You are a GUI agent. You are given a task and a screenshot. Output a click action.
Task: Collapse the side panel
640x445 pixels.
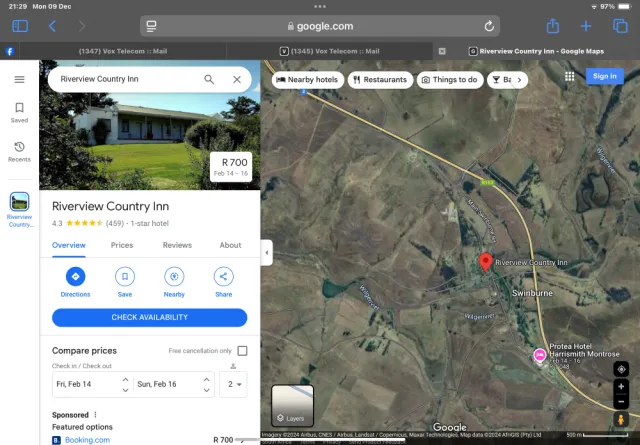(267, 253)
